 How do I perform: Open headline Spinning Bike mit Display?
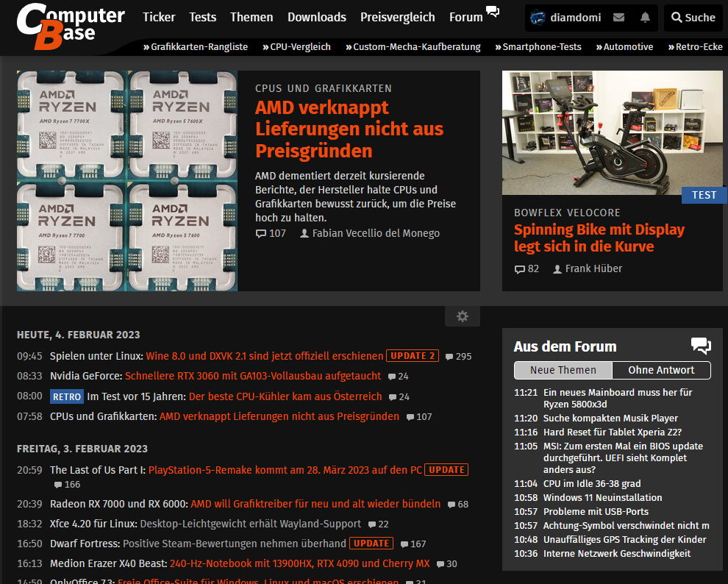click(599, 238)
